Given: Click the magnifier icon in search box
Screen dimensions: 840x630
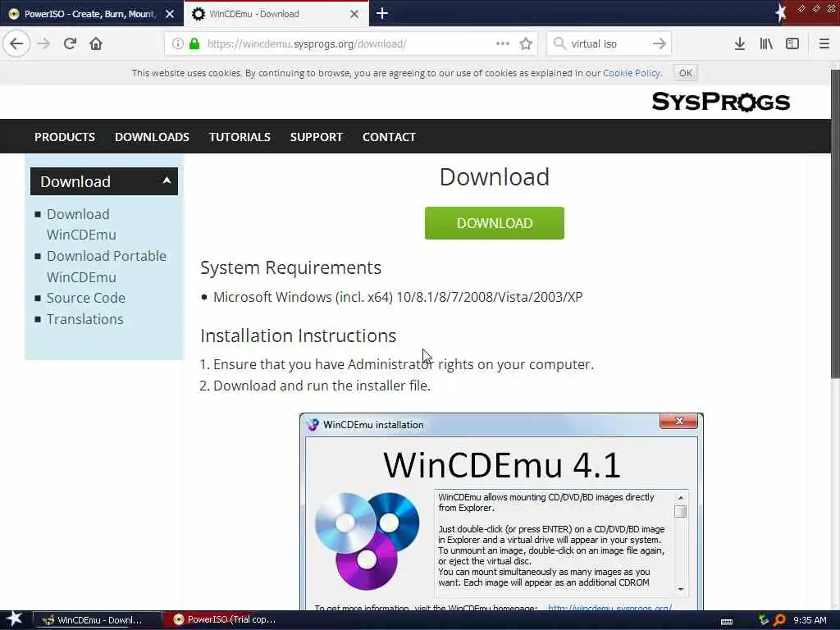Looking at the screenshot, I should (559, 43).
